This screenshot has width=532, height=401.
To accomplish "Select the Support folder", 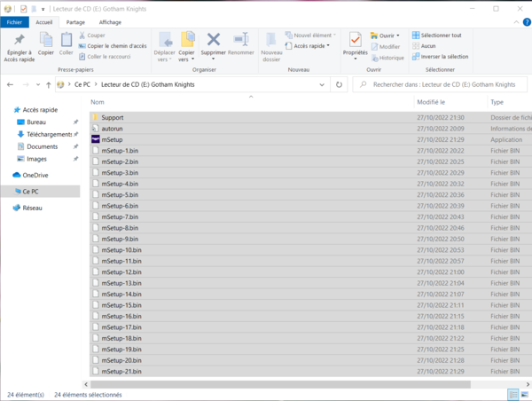I will coord(113,117).
